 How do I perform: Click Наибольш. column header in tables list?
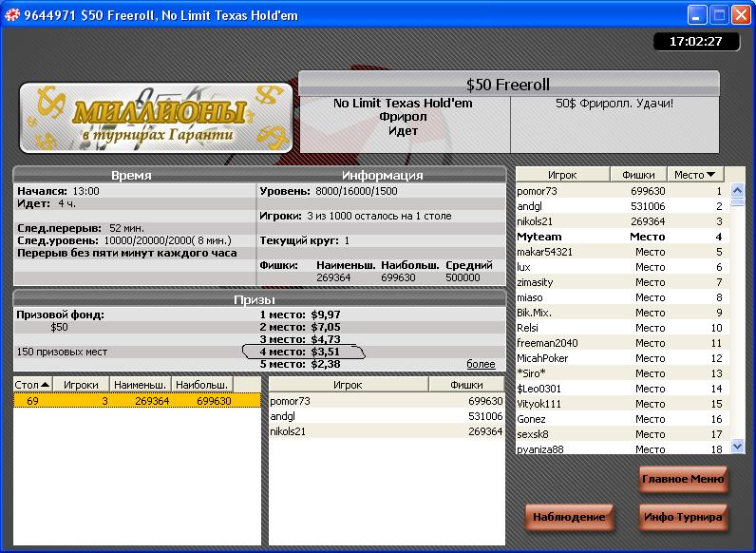click(x=202, y=385)
